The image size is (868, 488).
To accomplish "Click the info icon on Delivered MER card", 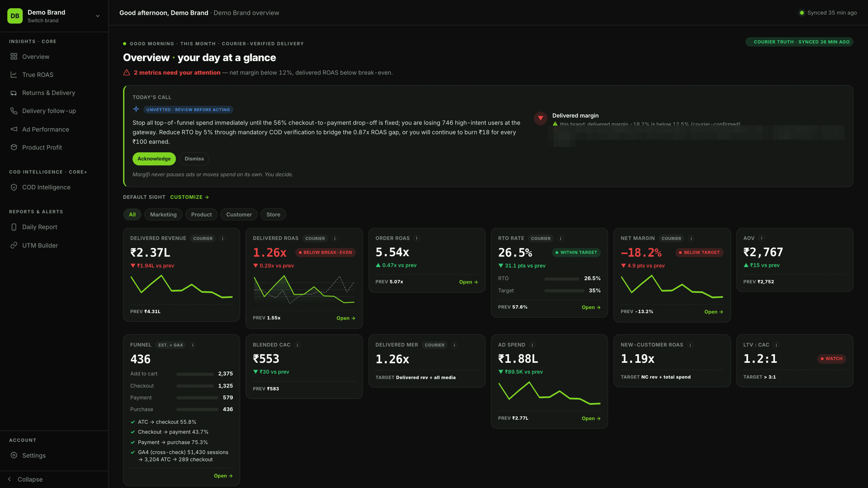I will coord(454,345).
